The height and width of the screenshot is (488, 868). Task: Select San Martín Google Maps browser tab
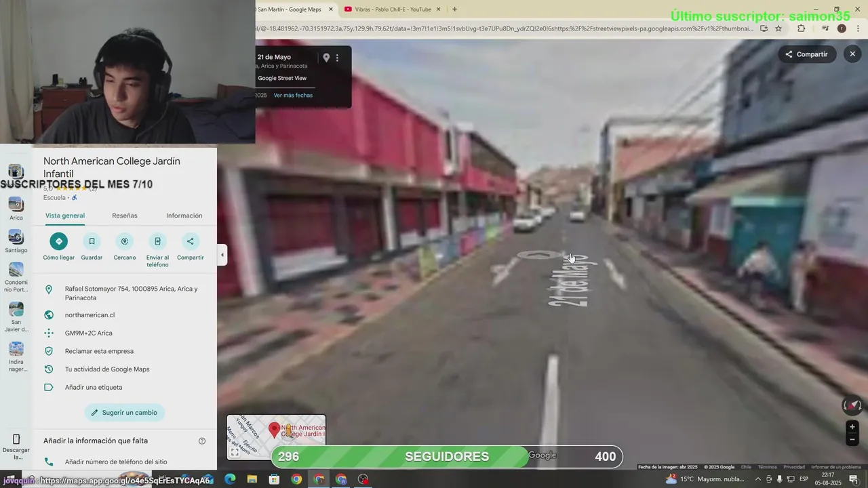pos(290,9)
